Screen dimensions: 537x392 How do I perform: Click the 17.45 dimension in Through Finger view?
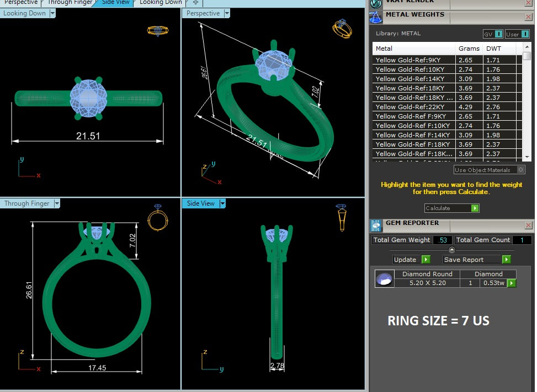click(x=97, y=368)
